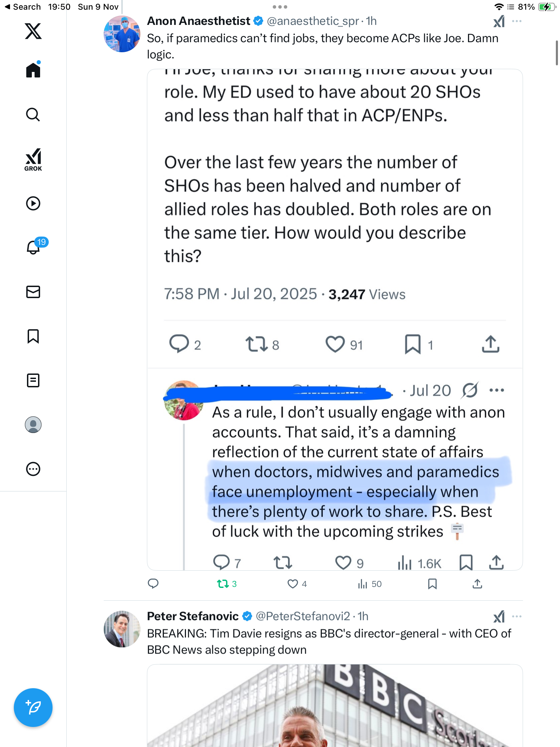Open the Profile sidebar item
Viewport: 560px width, 747px height.
33,425
